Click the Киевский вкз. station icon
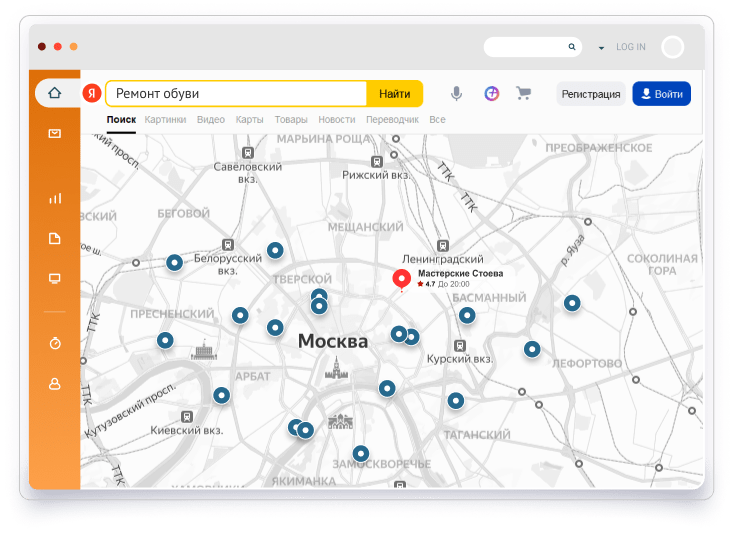The image size is (733, 536). [187, 416]
